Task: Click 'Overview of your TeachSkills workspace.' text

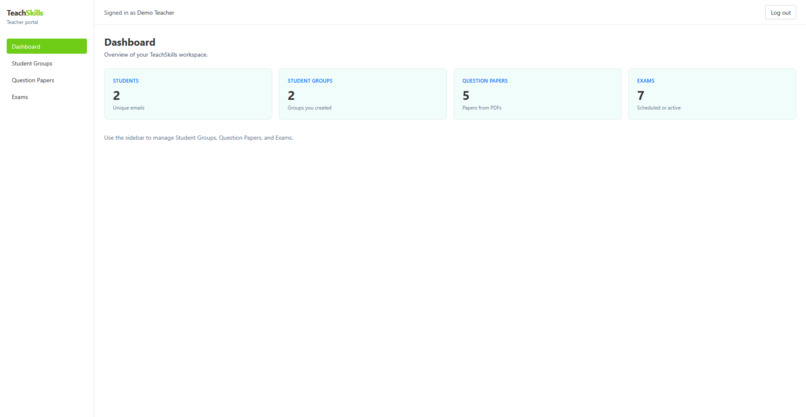Action: coord(156,55)
